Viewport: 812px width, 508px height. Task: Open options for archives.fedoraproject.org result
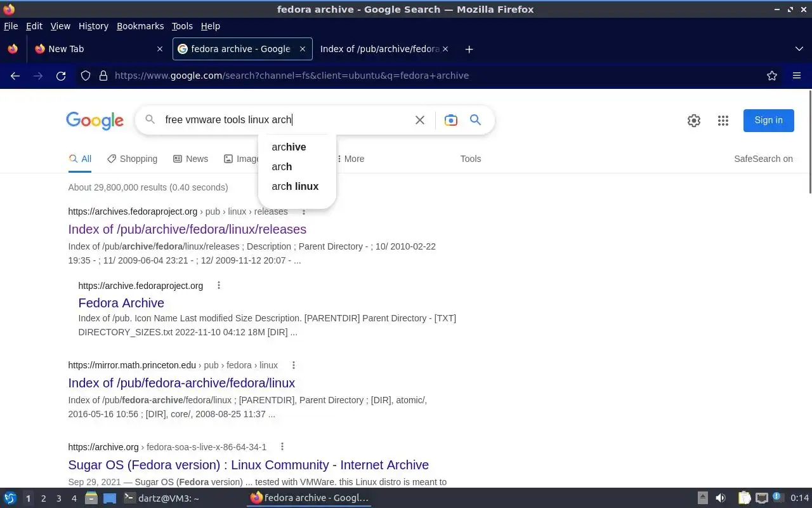click(x=304, y=211)
